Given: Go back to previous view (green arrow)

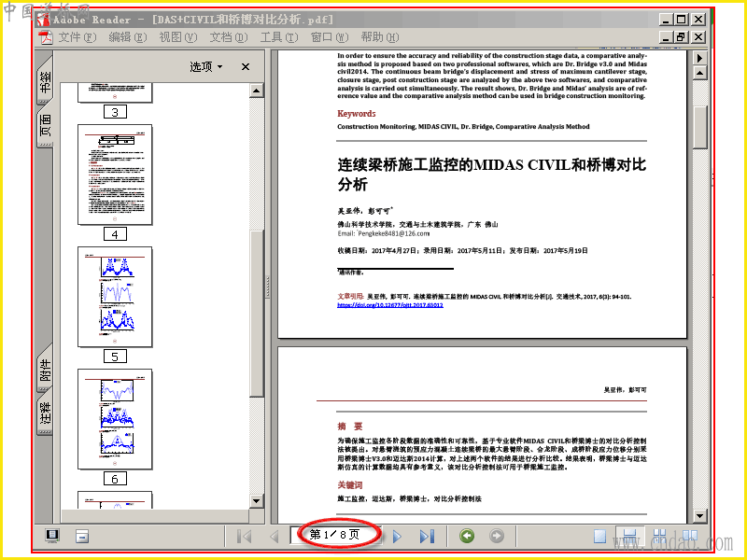Looking at the screenshot, I should (467, 536).
